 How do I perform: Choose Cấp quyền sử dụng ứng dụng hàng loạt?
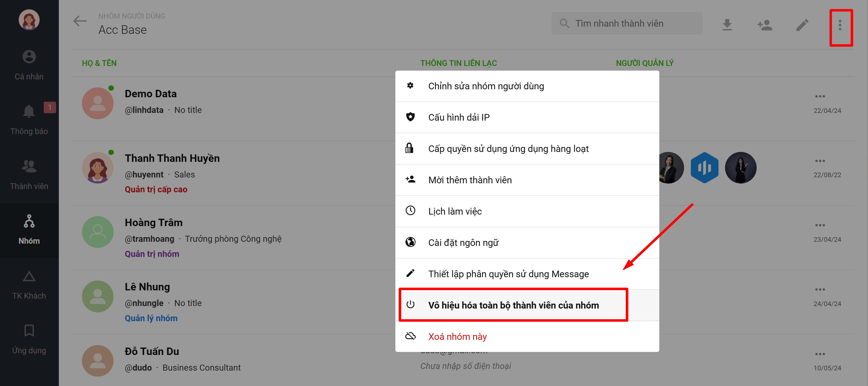508,149
